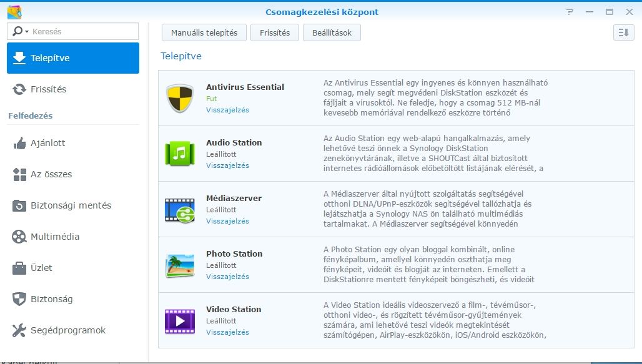
Task: Click the Médiaszerver film strip icon
Action: click(x=180, y=210)
